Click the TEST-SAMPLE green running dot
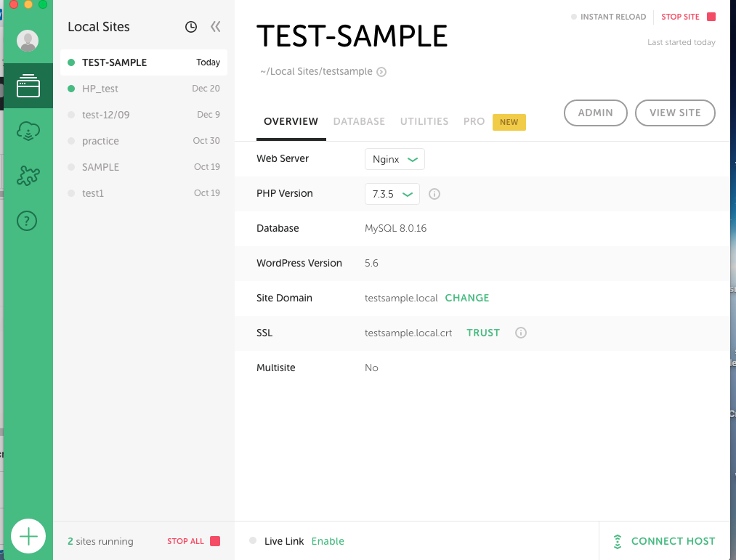Image resolution: width=736 pixels, height=560 pixels. pyautogui.click(x=71, y=62)
